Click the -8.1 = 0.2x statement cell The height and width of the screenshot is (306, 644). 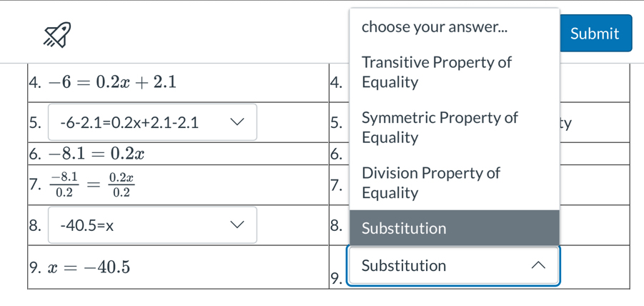tap(97, 154)
